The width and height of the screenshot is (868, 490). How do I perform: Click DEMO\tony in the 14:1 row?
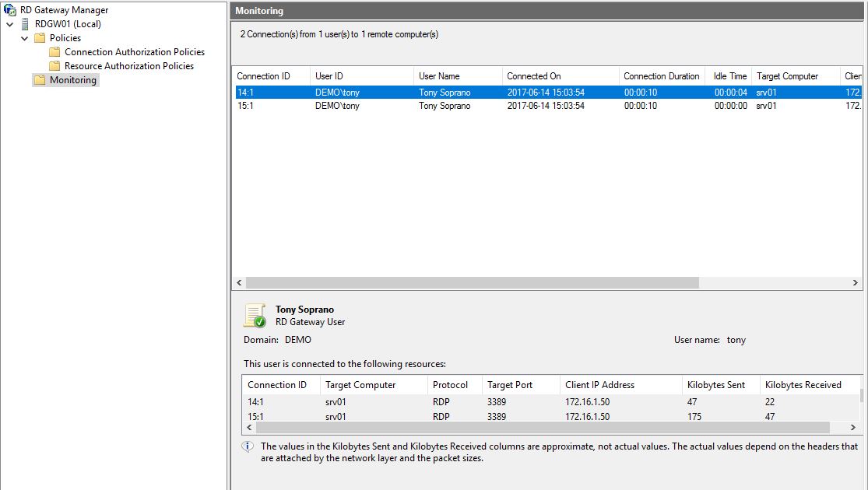(337, 93)
